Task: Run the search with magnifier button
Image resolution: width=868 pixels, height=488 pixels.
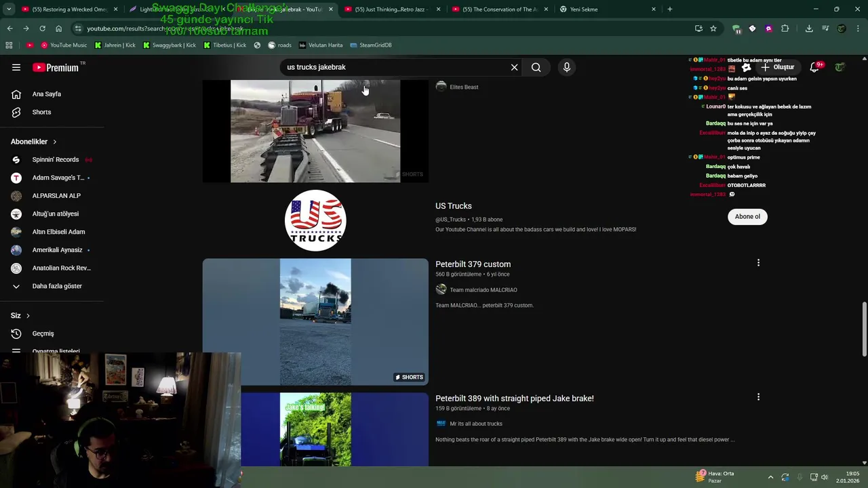Action: pos(536,67)
